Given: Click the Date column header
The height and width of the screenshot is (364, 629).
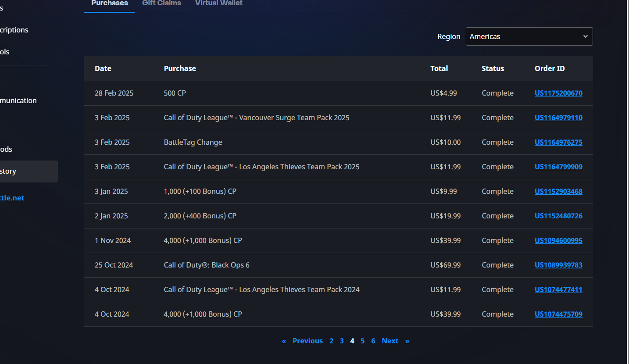Looking at the screenshot, I should 103,68.
